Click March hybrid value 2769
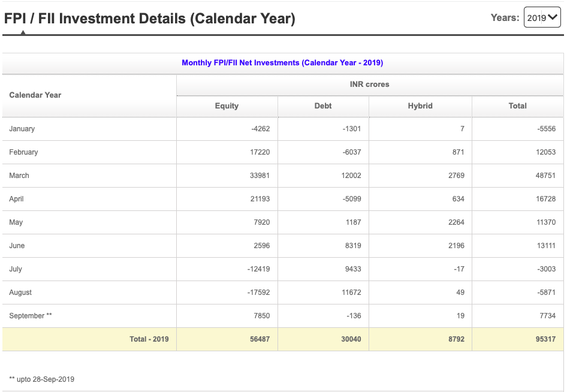The image size is (567, 392). pos(456,176)
